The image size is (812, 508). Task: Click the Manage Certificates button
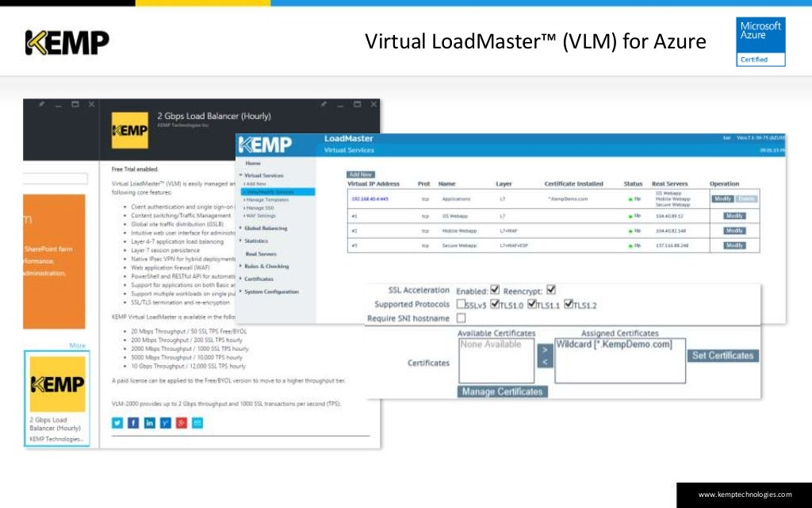click(502, 391)
